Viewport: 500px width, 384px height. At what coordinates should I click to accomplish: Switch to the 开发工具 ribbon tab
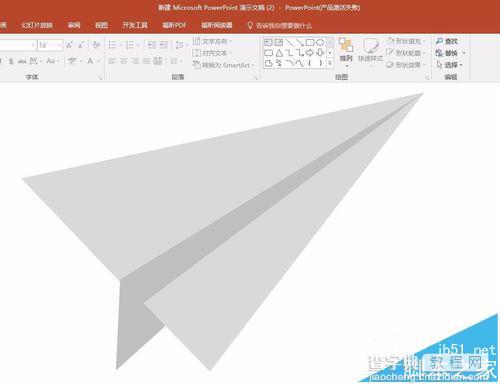tap(135, 25)
